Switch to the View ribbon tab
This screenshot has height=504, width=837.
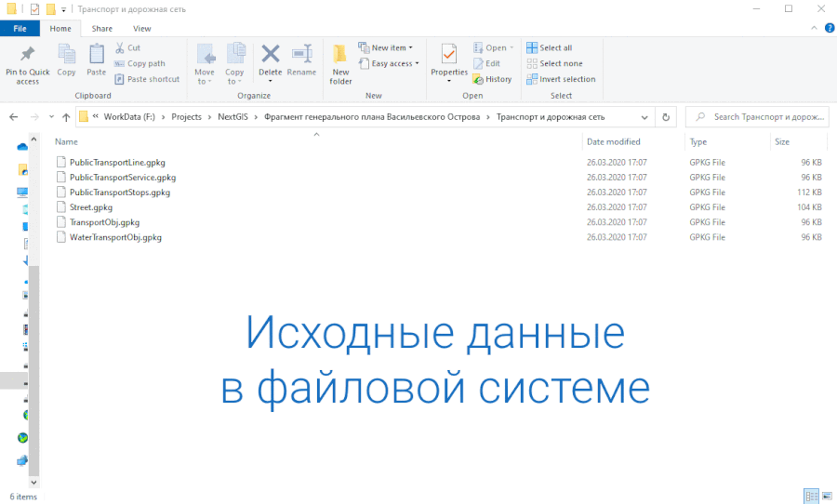[x=142, y=29]
